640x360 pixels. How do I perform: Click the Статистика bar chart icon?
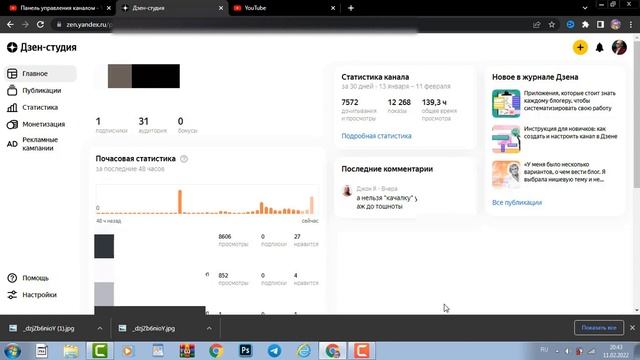point(12,107)
